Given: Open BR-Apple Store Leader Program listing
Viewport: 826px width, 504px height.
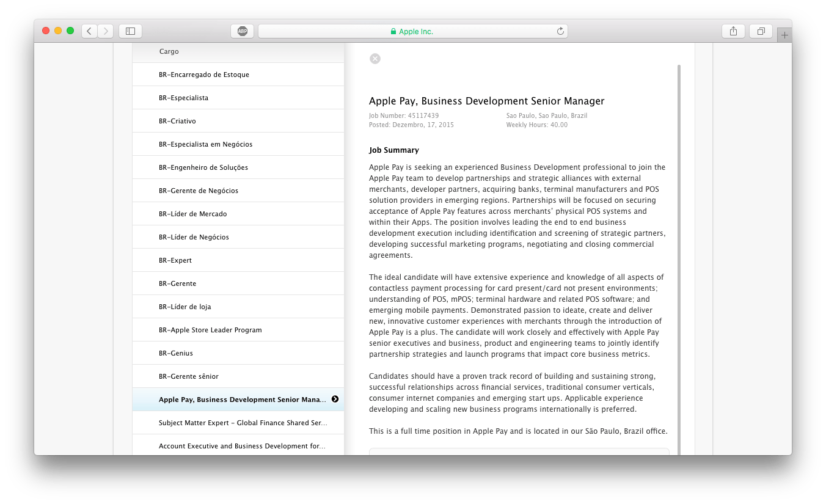Looking at the screenshot, I should (x=238, y=330).
